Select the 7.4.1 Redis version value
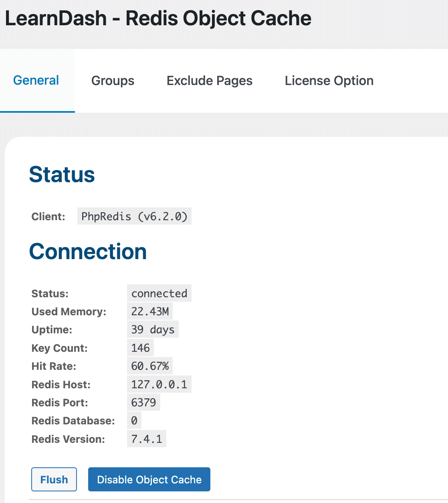The width and height of the screenshot is (448, 503). [x=147, y=439]
